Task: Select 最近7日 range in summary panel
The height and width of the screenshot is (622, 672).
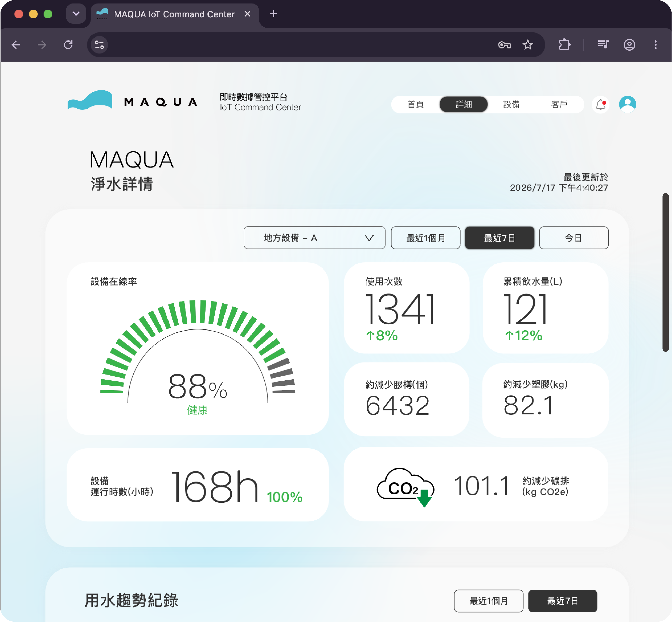Action: click(499, 238)
